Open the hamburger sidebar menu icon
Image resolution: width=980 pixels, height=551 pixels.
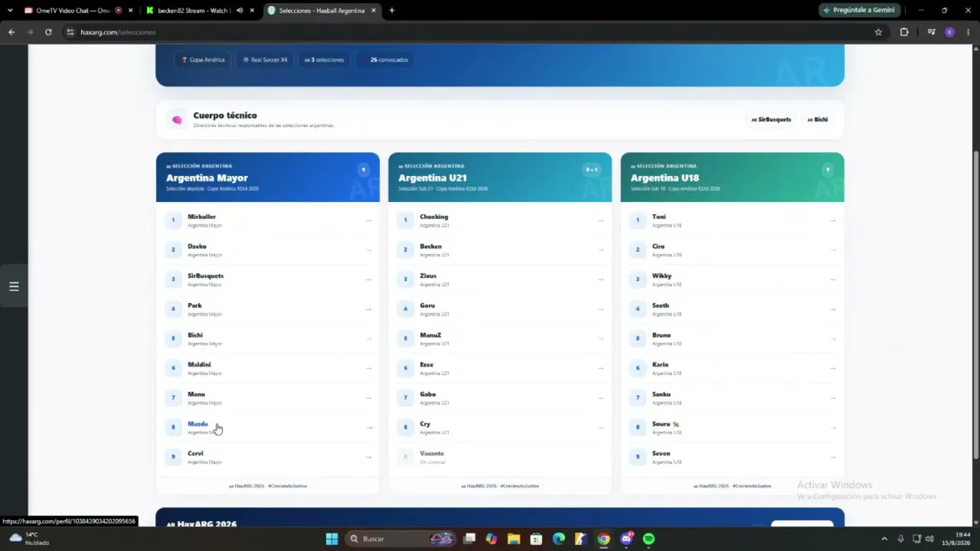(x=14, y=286)
